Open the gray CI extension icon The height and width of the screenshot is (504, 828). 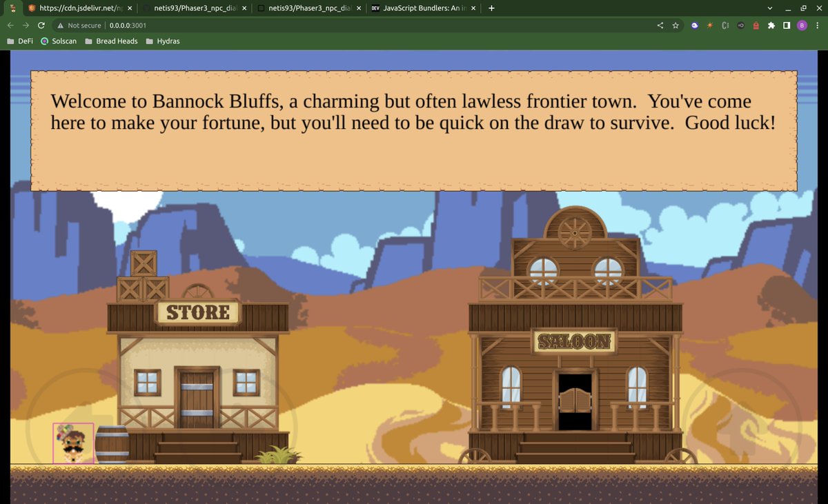click(x=725, y=26)
